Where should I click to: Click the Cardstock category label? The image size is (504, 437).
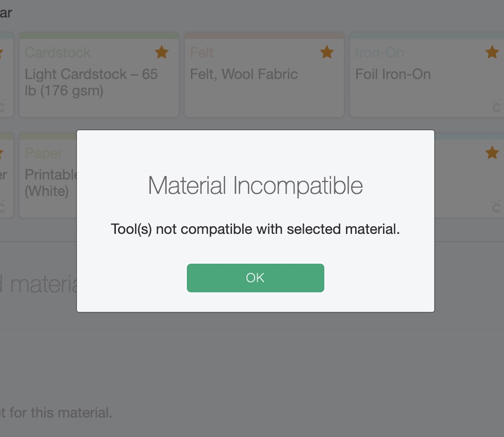pos(58,52)
